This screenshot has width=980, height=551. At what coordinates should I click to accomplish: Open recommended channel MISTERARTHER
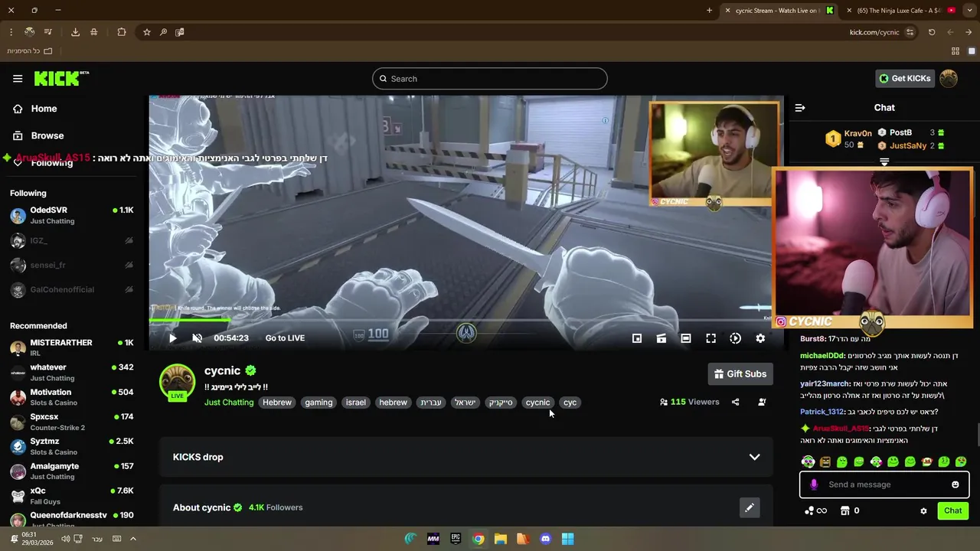[x=72, y=347]
